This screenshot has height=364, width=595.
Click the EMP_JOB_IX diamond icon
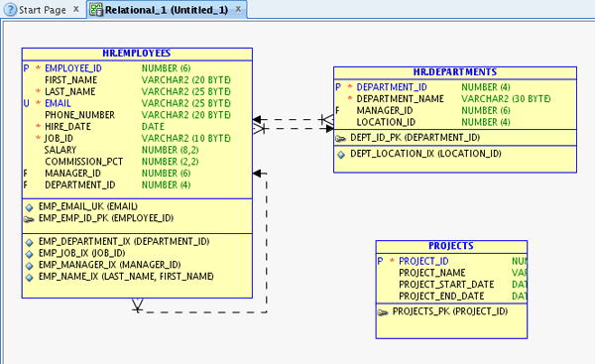[29, 254]
